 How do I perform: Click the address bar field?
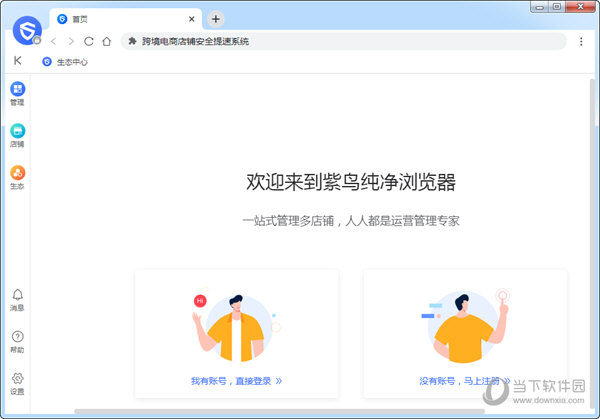[344, 41]
